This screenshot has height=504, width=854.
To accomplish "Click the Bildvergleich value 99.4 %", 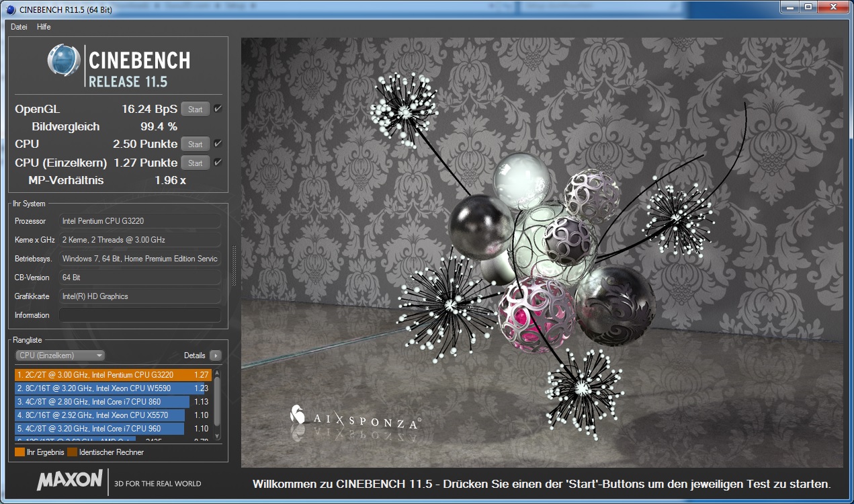I will click(159, 126).
